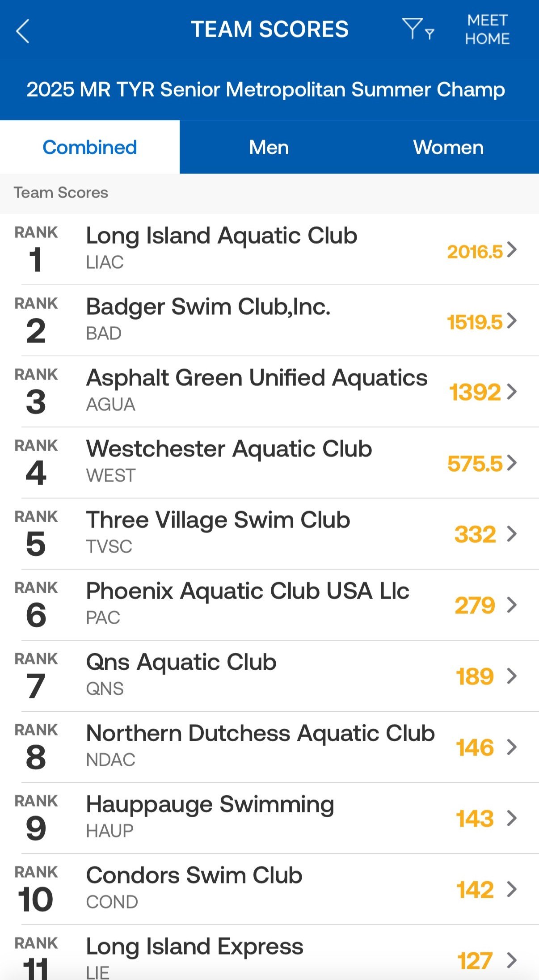Open Condors Swim Club chevron arrow
This screenshot has width=539, height=980.
coord(512,889)
